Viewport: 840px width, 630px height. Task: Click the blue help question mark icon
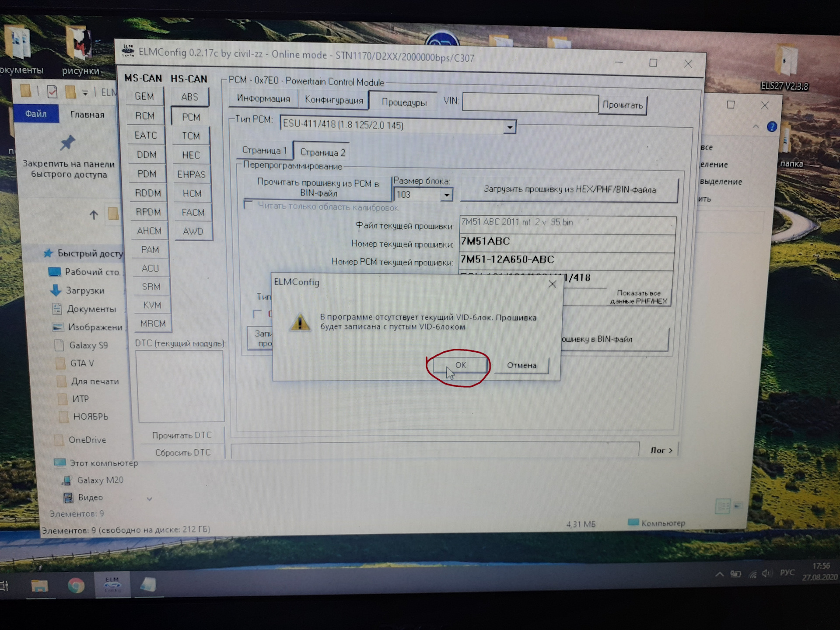pyautogui.click(x=772, y=127)
